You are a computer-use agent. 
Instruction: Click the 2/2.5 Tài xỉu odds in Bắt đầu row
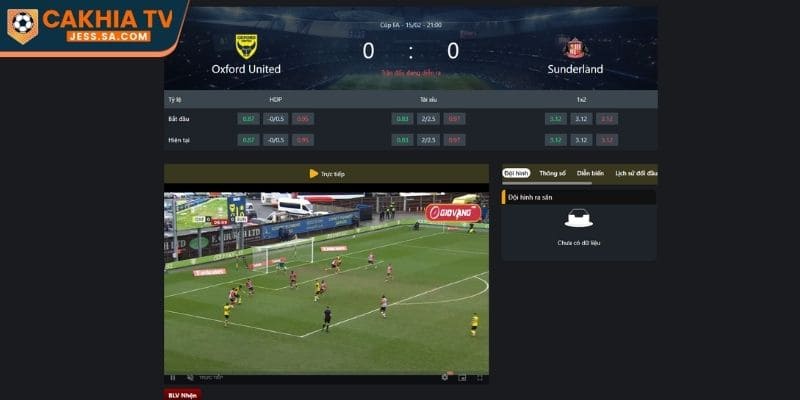428,119
